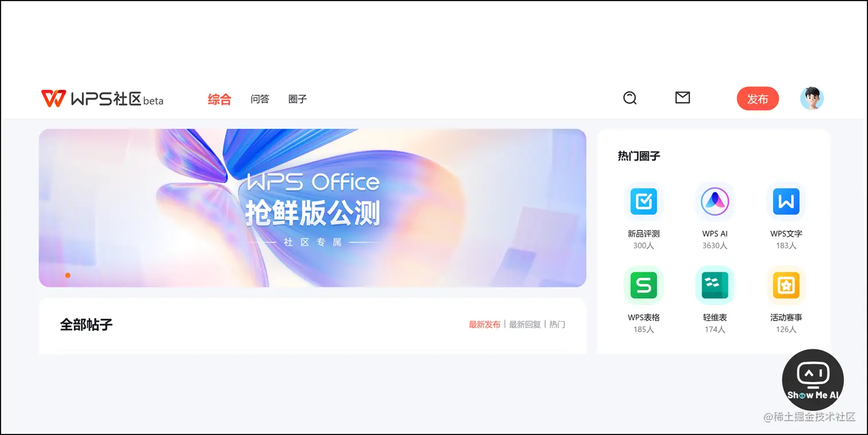Viewport: 868px width, 435px height.
Task: Open the search magnifier icon
Action: [x=630, y=98]
